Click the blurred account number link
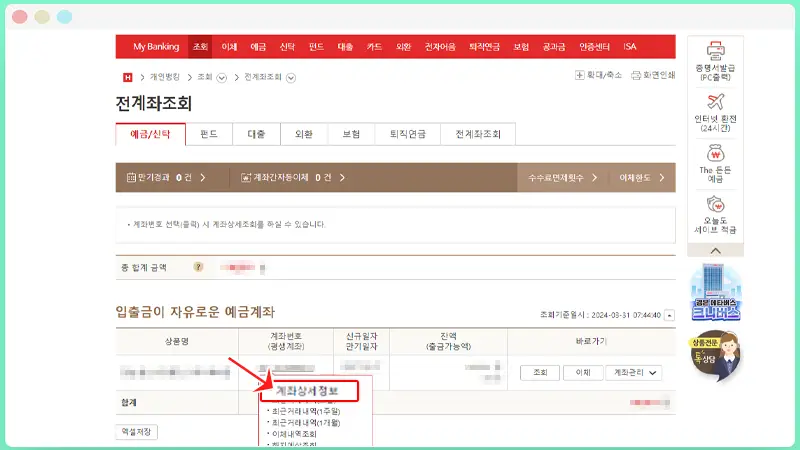800x450 pixels. [x=286, y=368]
